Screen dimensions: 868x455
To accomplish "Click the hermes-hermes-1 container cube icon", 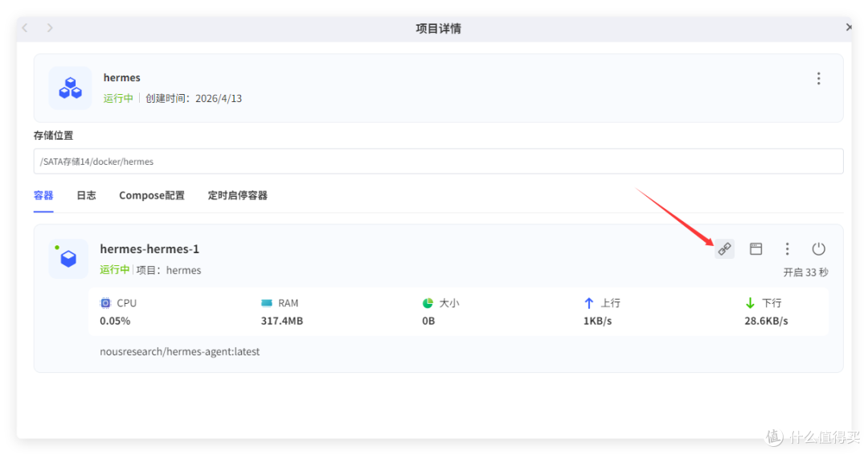I will click(68, 259).
